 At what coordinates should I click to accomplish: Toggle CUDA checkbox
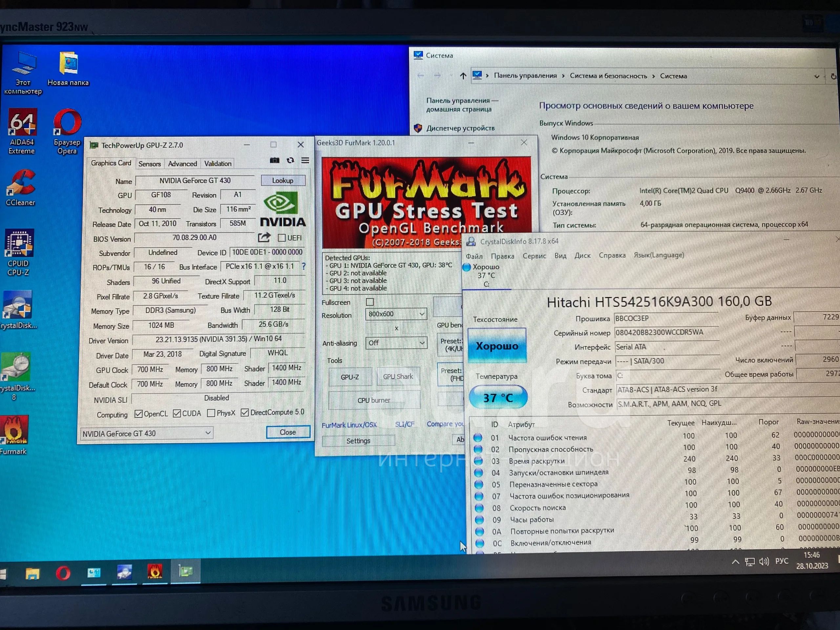tap(177, 413)
